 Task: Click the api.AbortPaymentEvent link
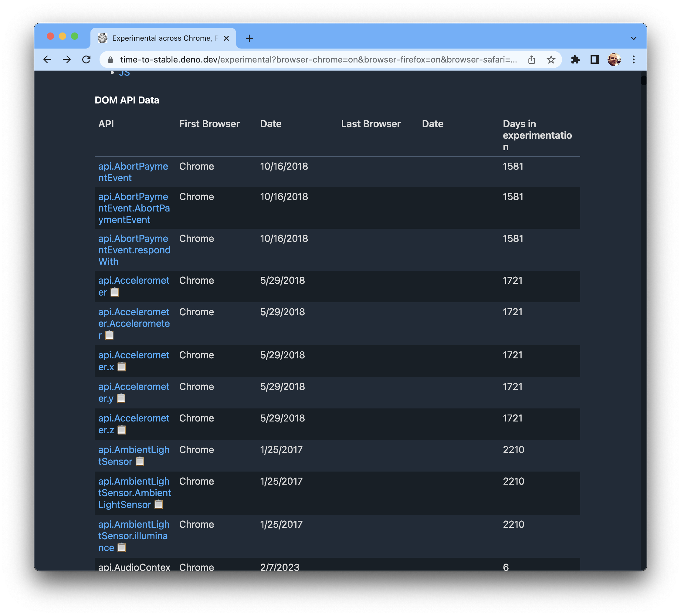(134, 171)
